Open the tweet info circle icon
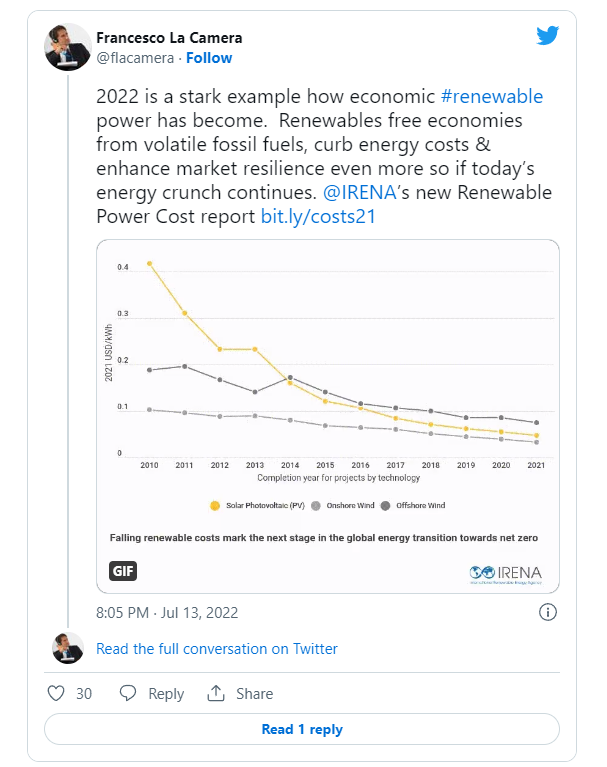 pyautogui.click(x=548, y=612)
